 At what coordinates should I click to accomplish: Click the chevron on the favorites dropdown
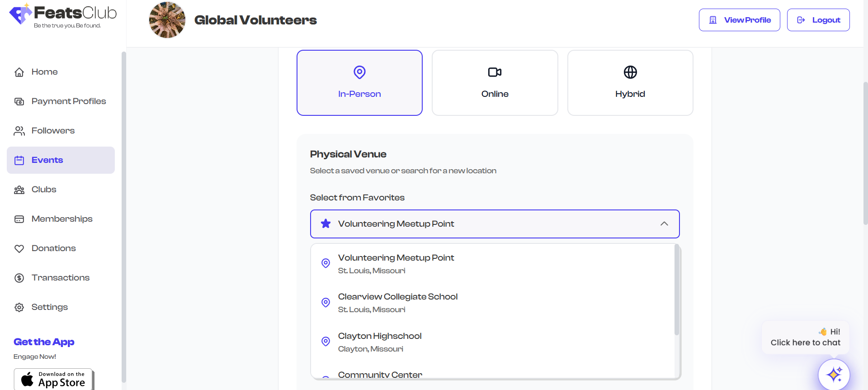(x=664, y=224)
